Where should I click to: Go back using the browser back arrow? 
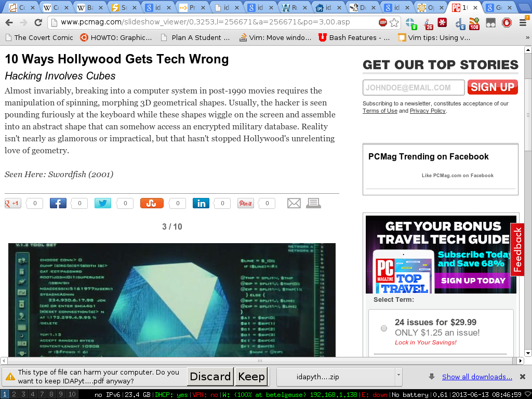click(x=9, y=23)
